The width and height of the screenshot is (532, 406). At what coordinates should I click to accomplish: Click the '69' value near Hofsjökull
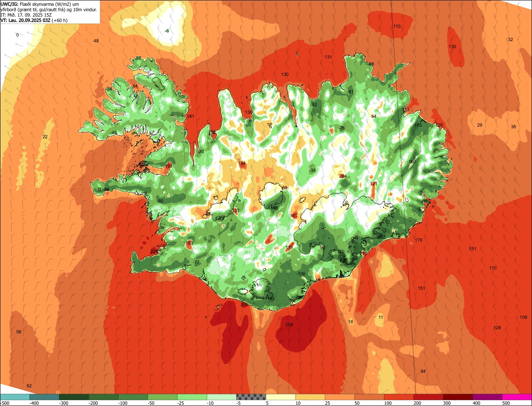(285, 188)
